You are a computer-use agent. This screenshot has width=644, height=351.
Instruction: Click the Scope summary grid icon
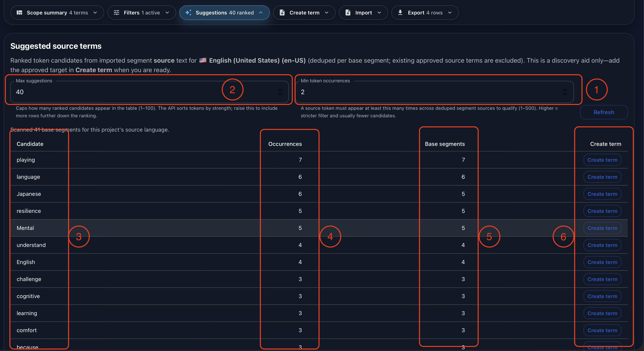click(x=19, y=12)
